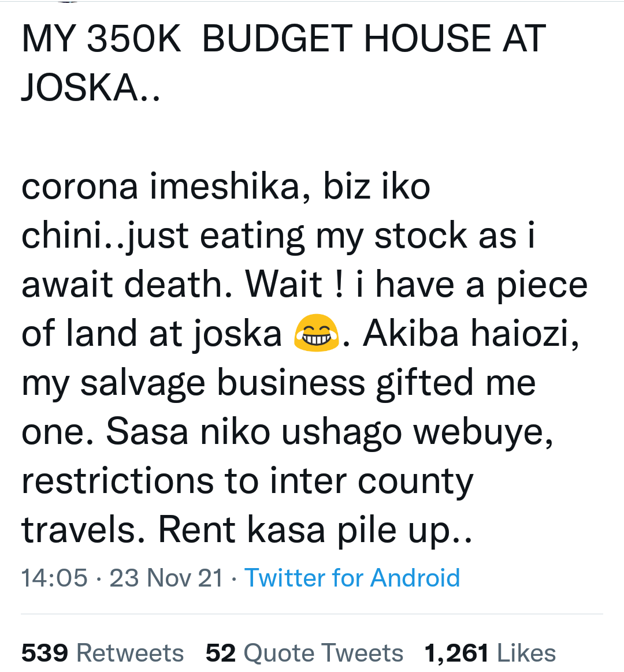The image size is (624, 672).
Task: Click the bold 539 retweet count number
Action: pyautogui.click(x=44, y=653)
